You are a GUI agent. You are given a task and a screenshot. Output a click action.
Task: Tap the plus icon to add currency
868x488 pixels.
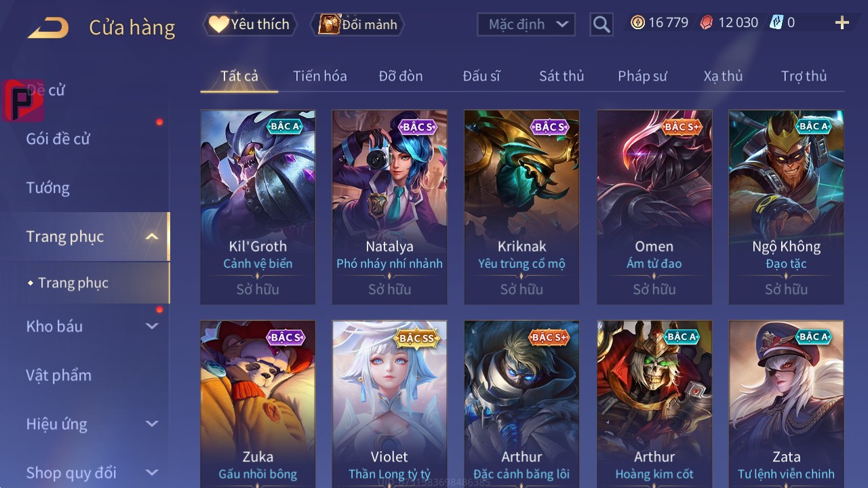click(842, 23)
